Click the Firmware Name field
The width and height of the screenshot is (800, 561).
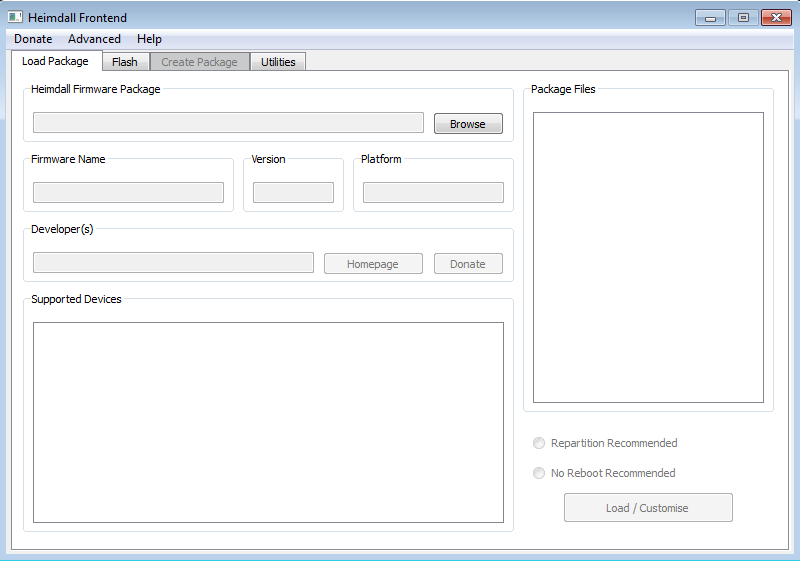click(x=128, y=192)
